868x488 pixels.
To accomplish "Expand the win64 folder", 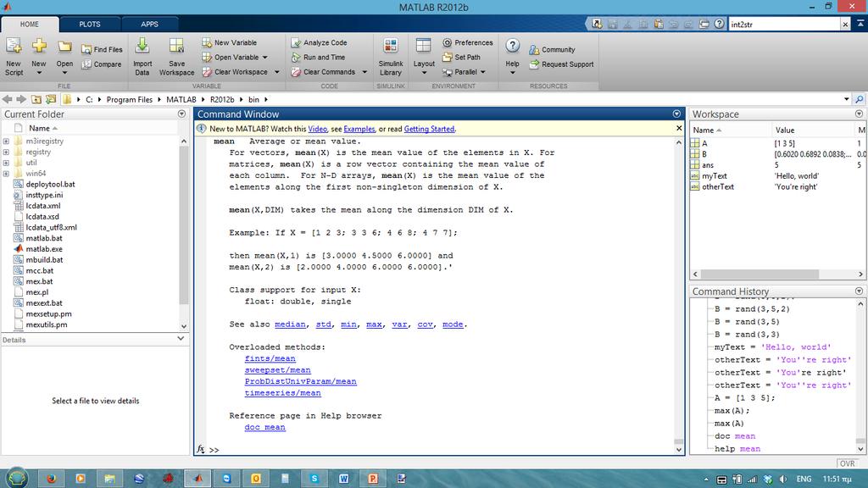I will coord(6,174).
